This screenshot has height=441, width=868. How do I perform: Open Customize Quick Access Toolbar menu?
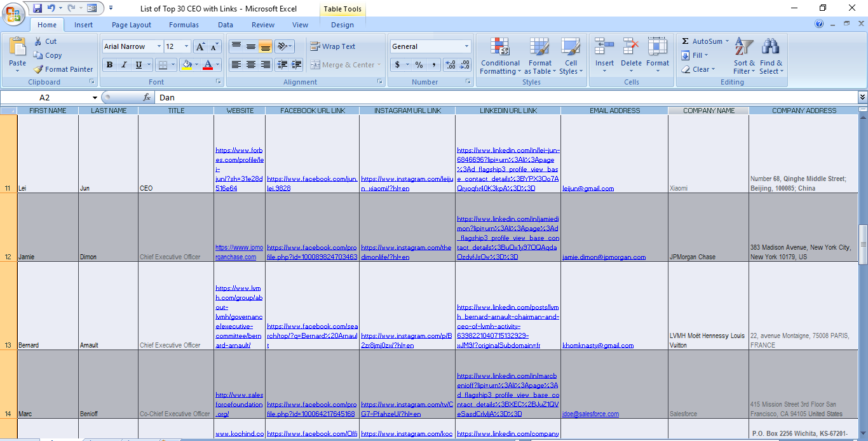(111, 8)
